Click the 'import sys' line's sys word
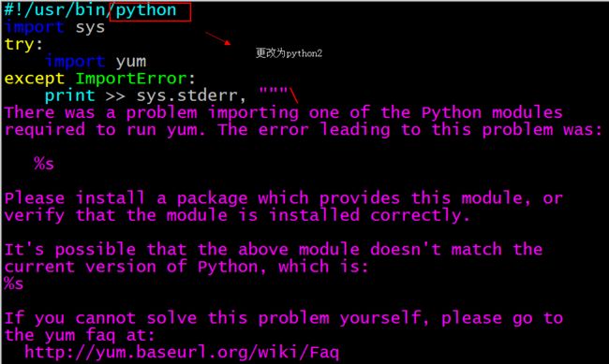Image resolution: width=609 pixels, height=364 pixels. coord(90,28)
